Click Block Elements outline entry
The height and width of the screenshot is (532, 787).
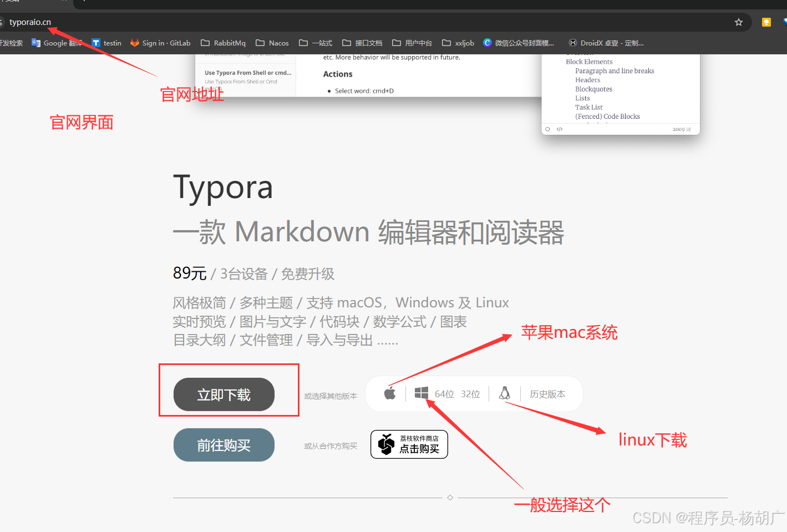(589, 62)
